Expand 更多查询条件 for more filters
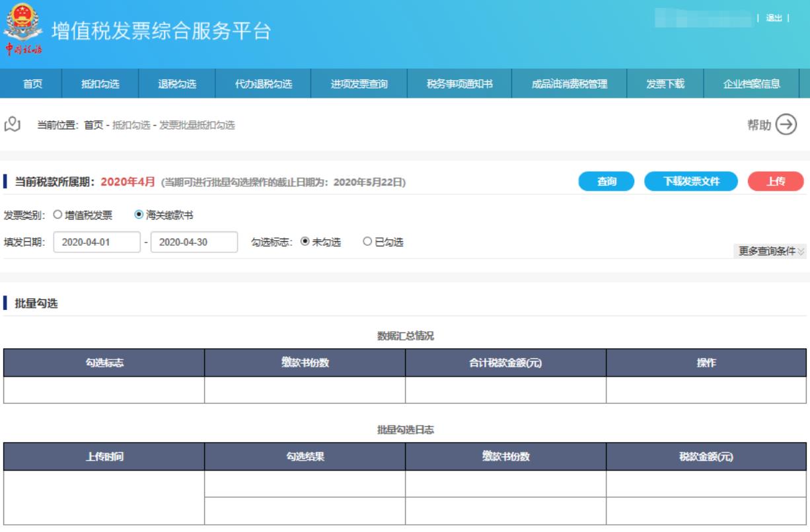 tap(772, 252)
